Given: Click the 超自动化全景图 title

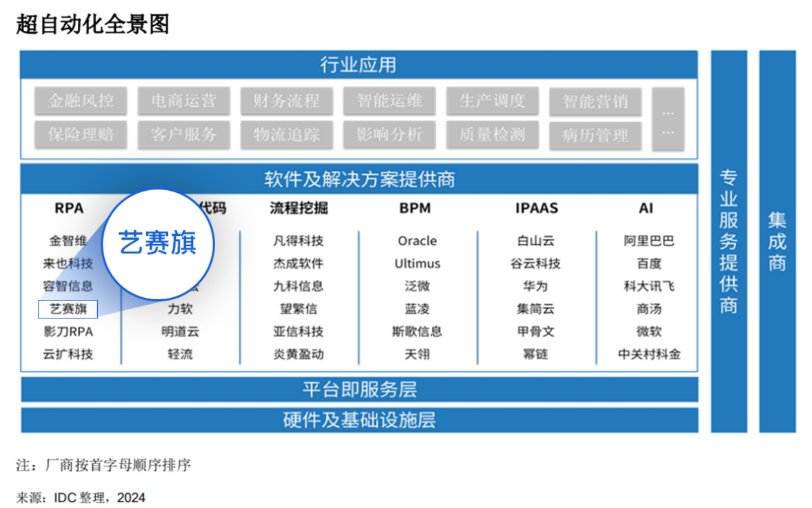Looking at the screenshot, I should pyautogui.click(x=93, y=24).
